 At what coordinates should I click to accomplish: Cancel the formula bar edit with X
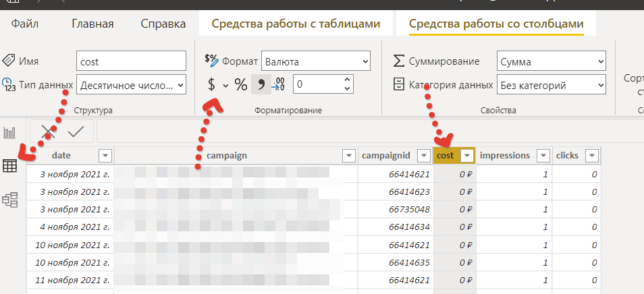click(x=48, y=131)
